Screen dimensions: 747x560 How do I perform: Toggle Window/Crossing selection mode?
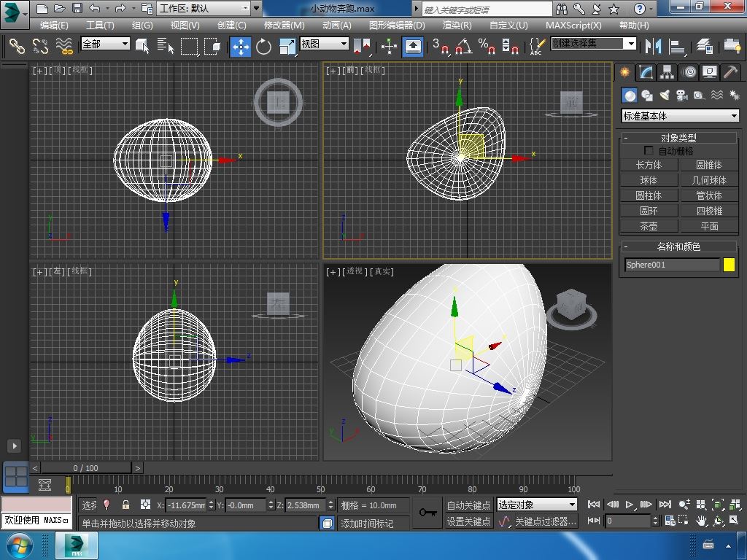(212, 46)
